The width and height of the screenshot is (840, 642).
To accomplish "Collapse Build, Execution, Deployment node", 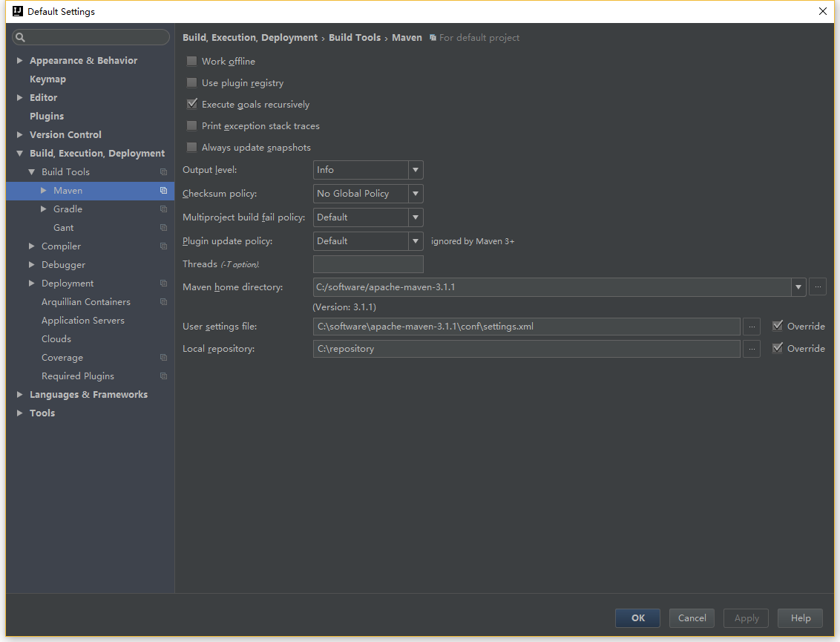I will [x=20, y=154].
